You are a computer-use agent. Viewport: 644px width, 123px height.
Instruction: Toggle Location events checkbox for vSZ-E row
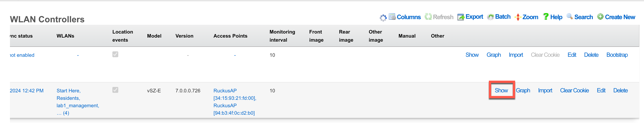115,90
